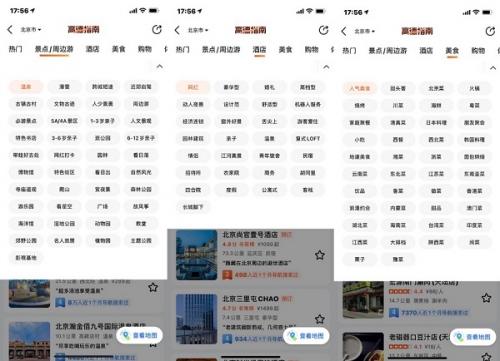Favorite 北京三里屯CHAO with its star icon
Viewport: 500px width, 361px height.
coord(320,319)
